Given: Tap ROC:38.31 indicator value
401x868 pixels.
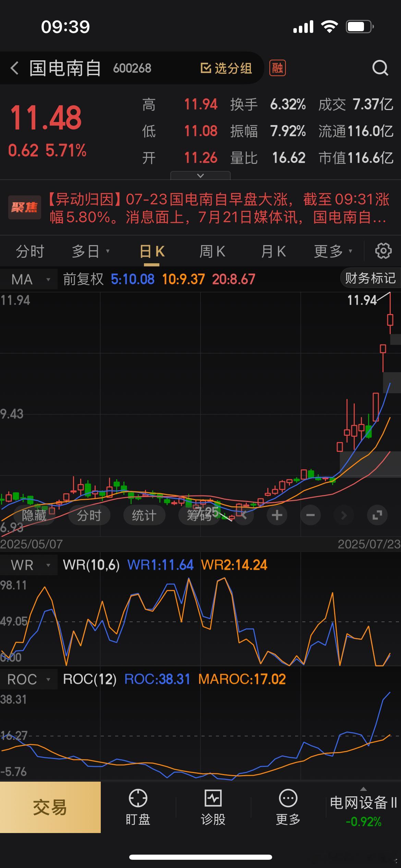Looking at the screenshot, I should click(x=157, y=679).
